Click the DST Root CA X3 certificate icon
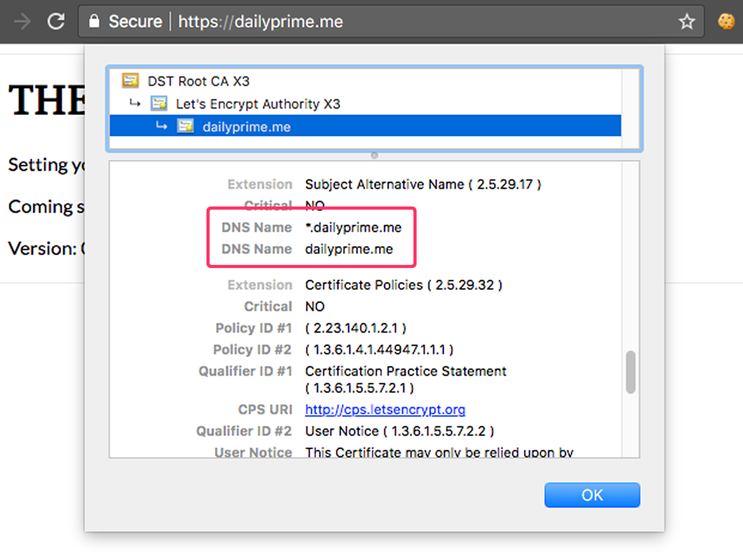743x560 pixels. pos(131,81)
